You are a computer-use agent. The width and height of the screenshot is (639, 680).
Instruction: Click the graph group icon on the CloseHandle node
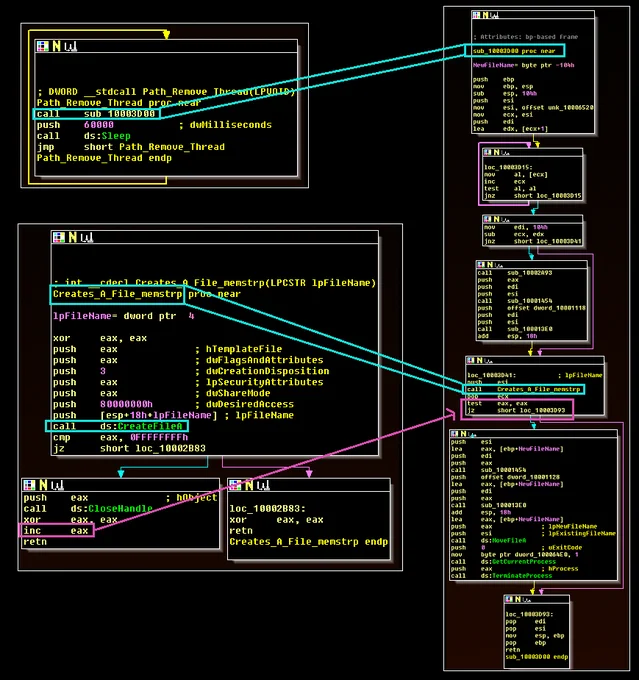57,485
